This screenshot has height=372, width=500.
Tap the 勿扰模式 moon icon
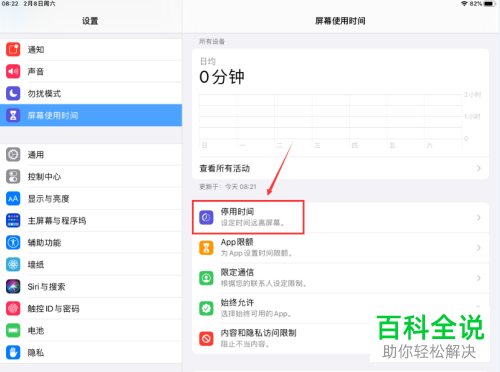[x=13, y=93]
